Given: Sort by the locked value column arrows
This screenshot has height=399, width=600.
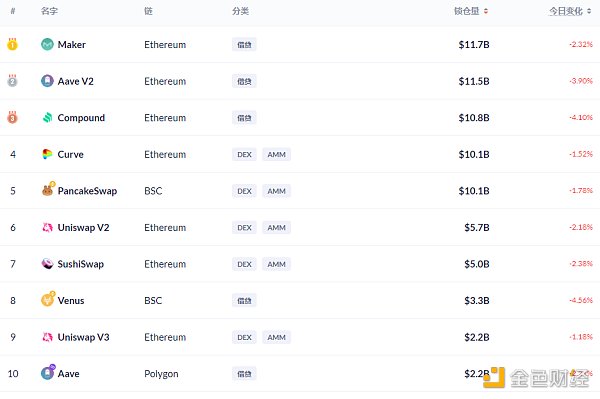Looking at the screenshot, I should [486, 11].
